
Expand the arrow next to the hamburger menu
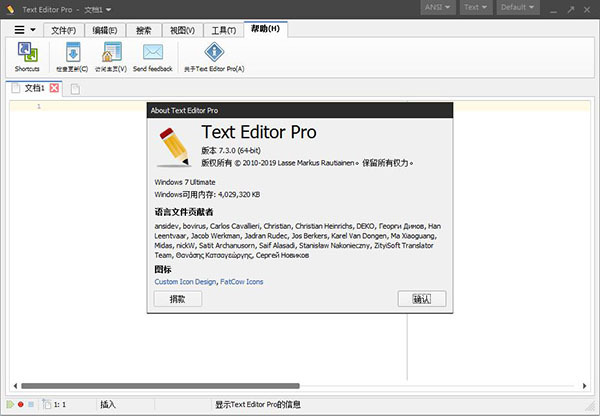tap(33, 30)
